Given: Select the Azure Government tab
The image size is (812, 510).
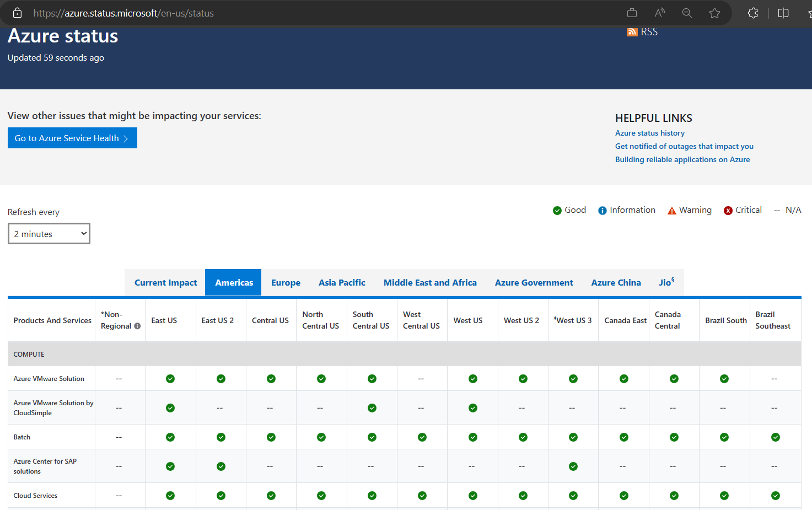Looking at the screenshot, I should tap(534, 283).
